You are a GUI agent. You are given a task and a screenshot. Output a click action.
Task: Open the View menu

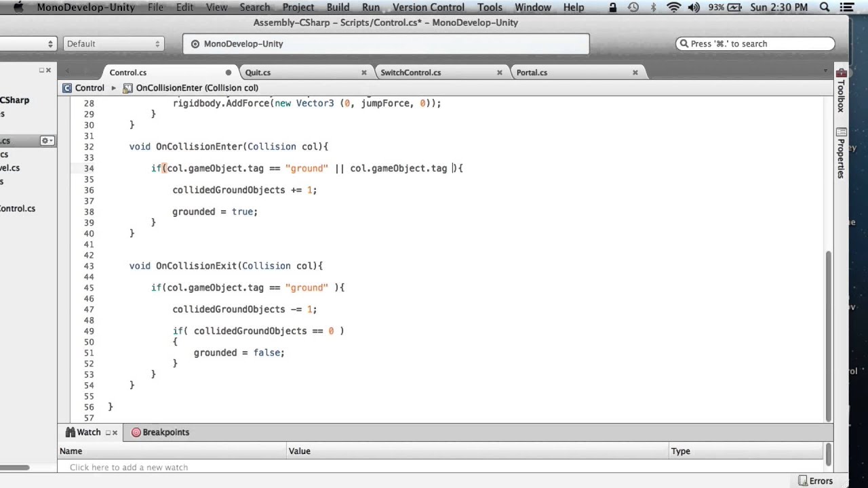click(216, 7)
